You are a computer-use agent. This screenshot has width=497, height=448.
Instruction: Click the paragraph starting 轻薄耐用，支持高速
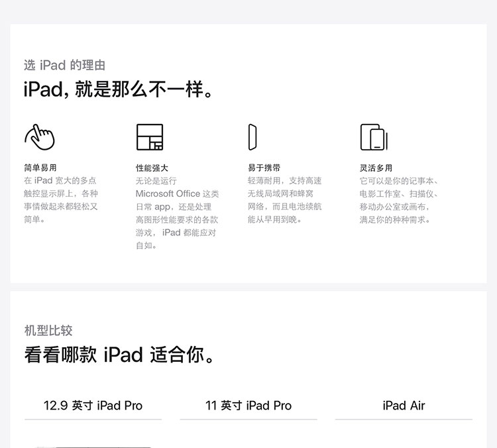(x=285, y=199)
